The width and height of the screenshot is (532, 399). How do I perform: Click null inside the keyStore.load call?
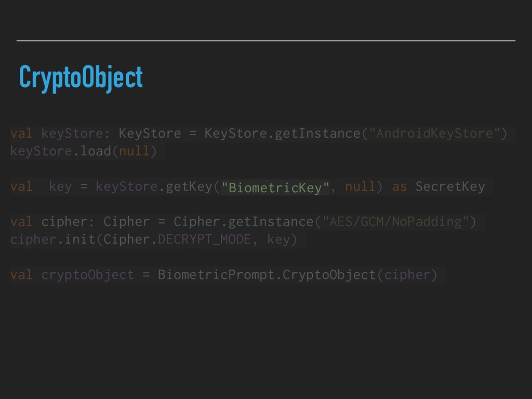(x=134, y=151)
